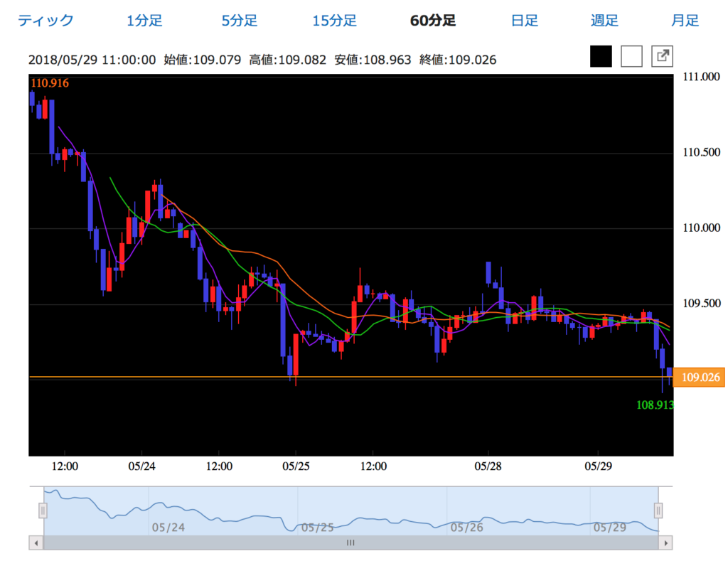Image resolution: width=728 pixels, height=561 pixels.
Task: Open chart in new window icon
Action: 662,56
